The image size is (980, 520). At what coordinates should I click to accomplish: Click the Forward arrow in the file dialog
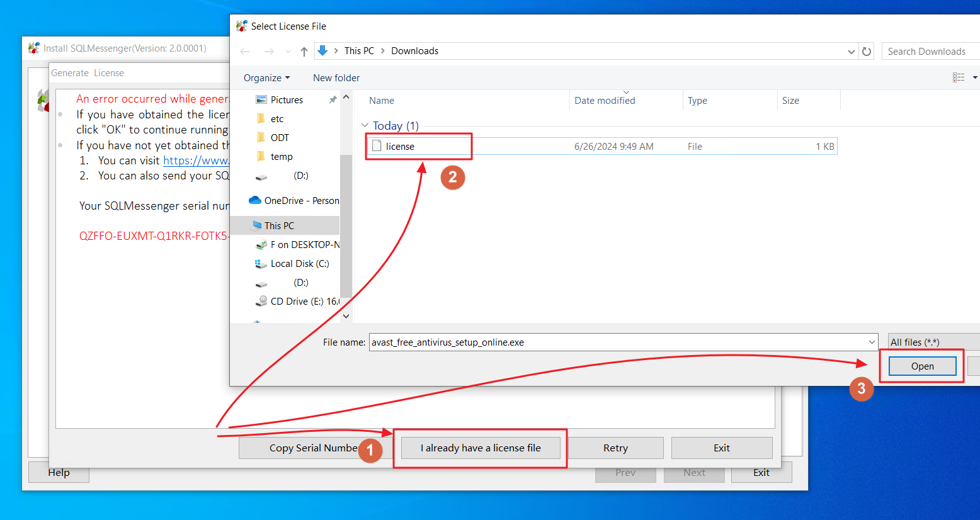pyautogui.click(x=269, y=52)
